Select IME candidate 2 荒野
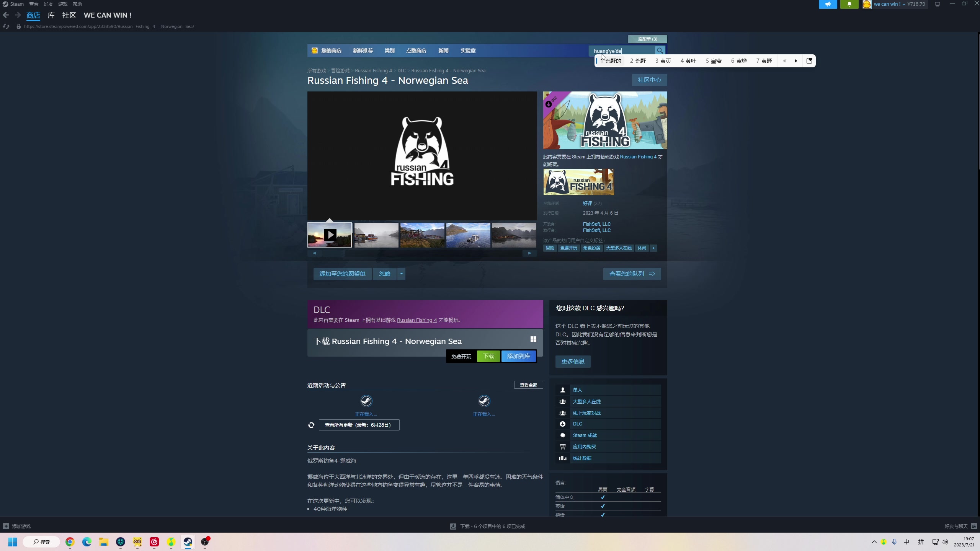 [638, 61]
